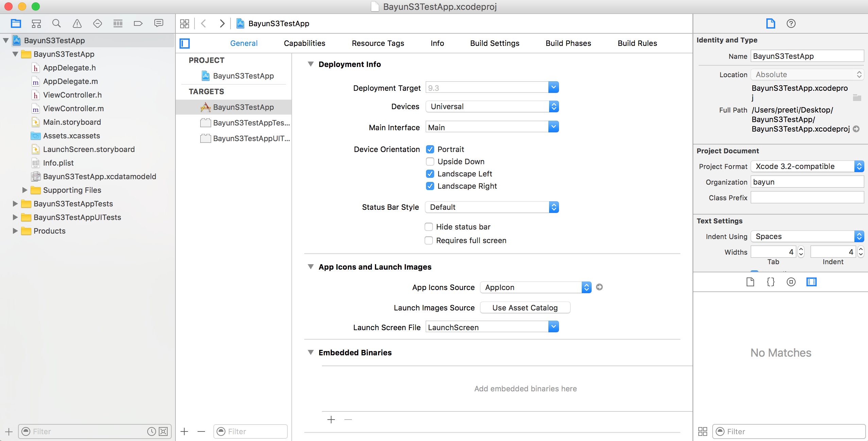Open the Symbol navigator icon

coord(36,23)
